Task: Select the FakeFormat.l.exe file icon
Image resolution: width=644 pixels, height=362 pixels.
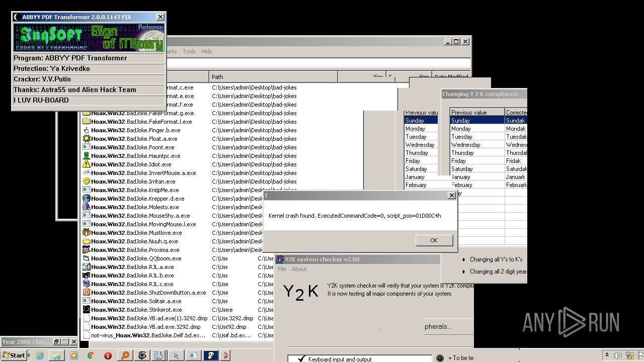Action: (87, 122)
